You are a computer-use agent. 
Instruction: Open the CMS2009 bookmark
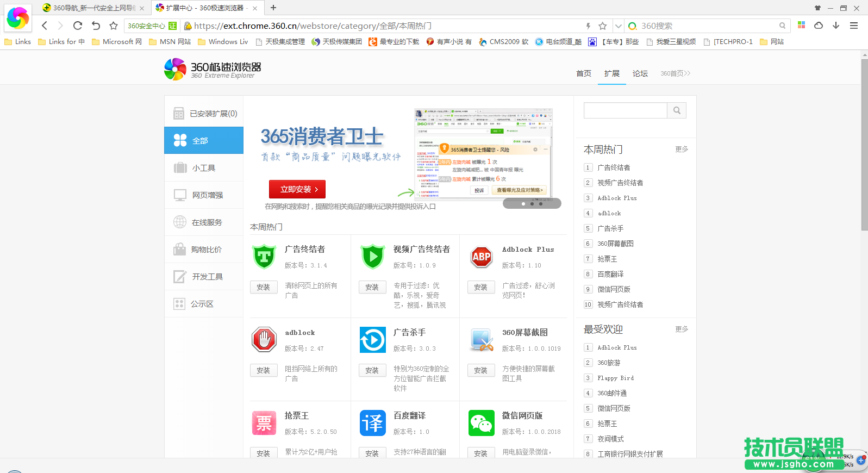pyautogui.click(x=504, y=41)
